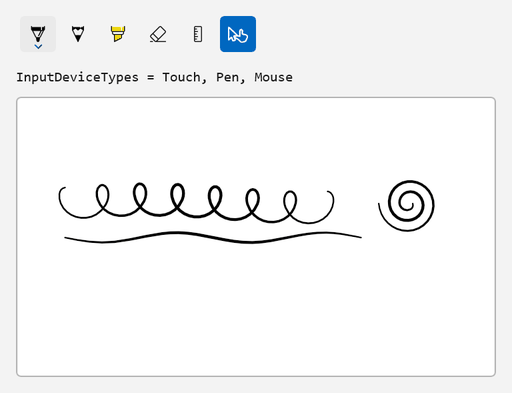Select the yellow highlighter tool

[x=118, y=34]
